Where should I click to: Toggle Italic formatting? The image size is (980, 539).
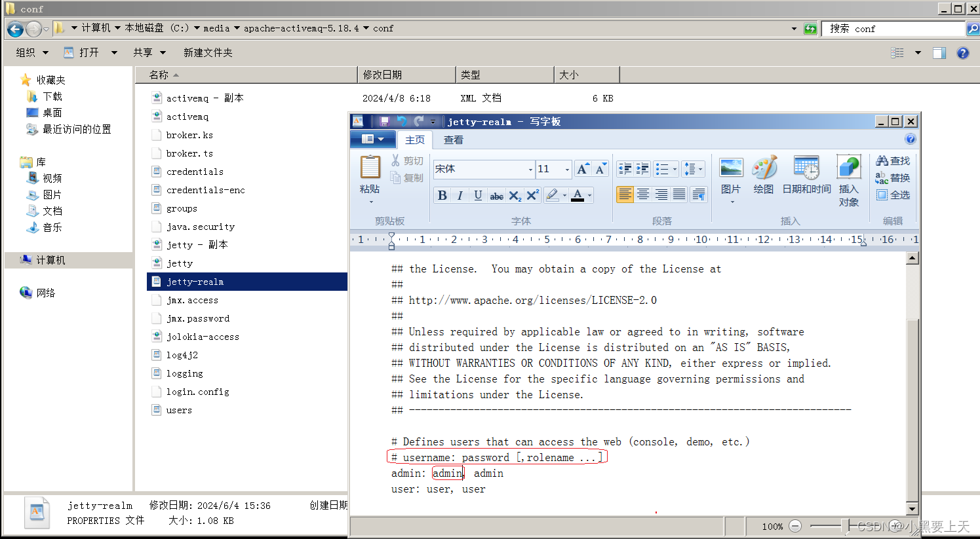(x=460, y=195)
